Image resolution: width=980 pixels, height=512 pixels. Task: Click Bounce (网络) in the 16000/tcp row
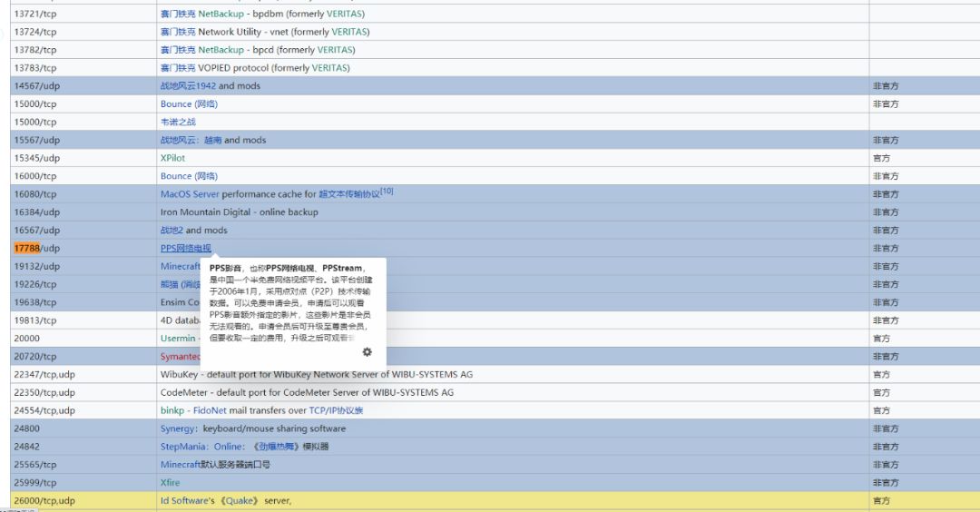coord(189,176)
